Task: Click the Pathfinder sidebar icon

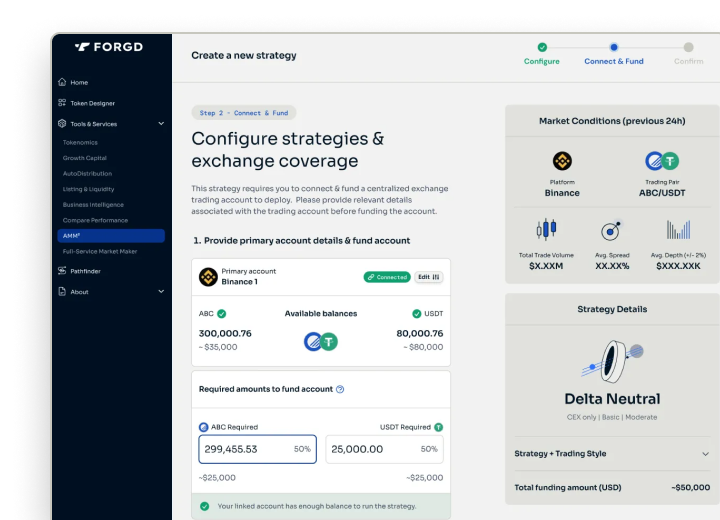Action: point(62,271)
